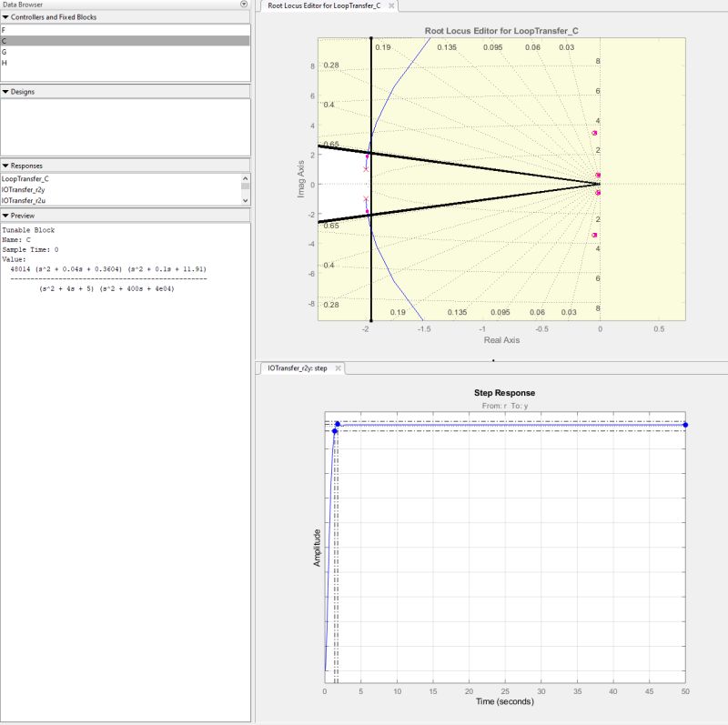
Task: Click the lower closed-loop pole near imaginary -3.5
Action: pos(594,235)
